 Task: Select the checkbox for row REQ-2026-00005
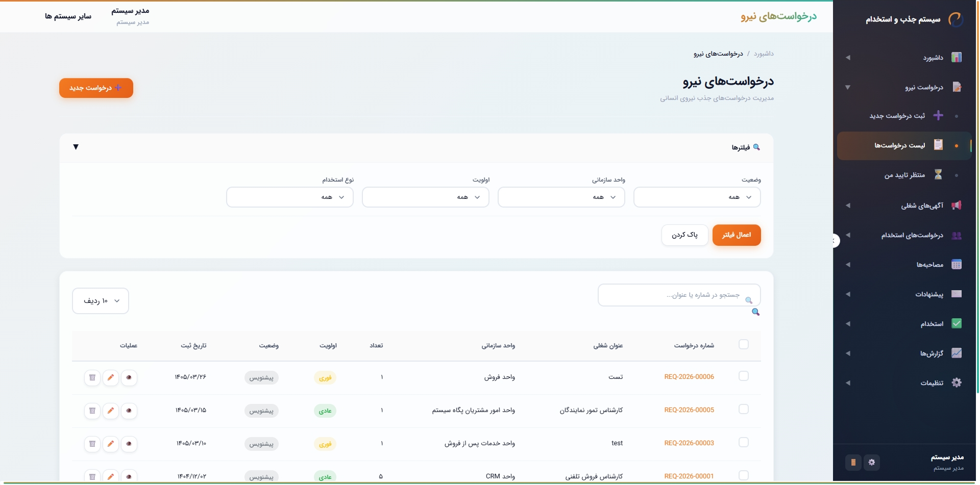(744, 410)
